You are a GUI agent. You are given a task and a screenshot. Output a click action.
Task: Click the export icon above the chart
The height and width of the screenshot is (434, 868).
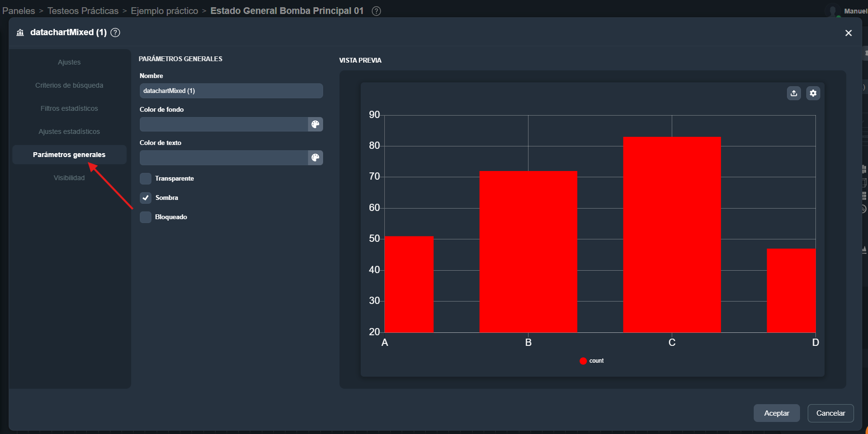794,93
